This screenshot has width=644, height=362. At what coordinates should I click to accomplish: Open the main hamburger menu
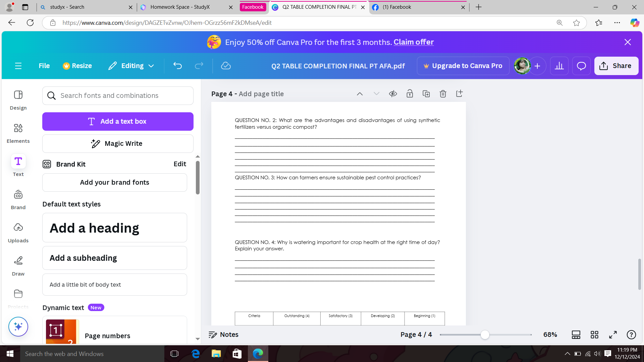click(x=18, y=66)
